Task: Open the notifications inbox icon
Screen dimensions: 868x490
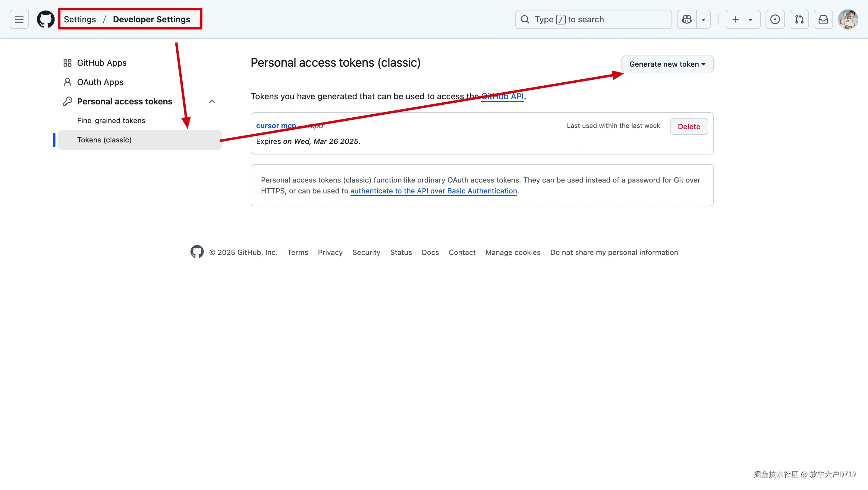Action: click(x=823, y=19)
